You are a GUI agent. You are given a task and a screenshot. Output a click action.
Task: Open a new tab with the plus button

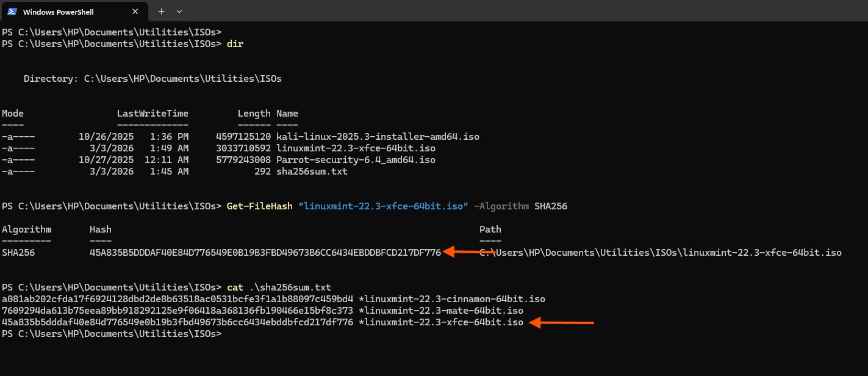(161, 12)
